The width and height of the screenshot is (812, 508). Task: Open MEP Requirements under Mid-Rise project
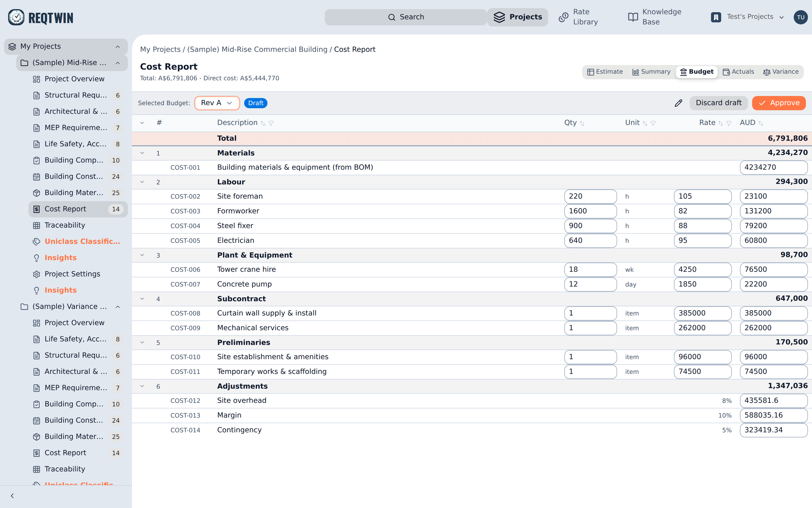[x=78, y=128]
